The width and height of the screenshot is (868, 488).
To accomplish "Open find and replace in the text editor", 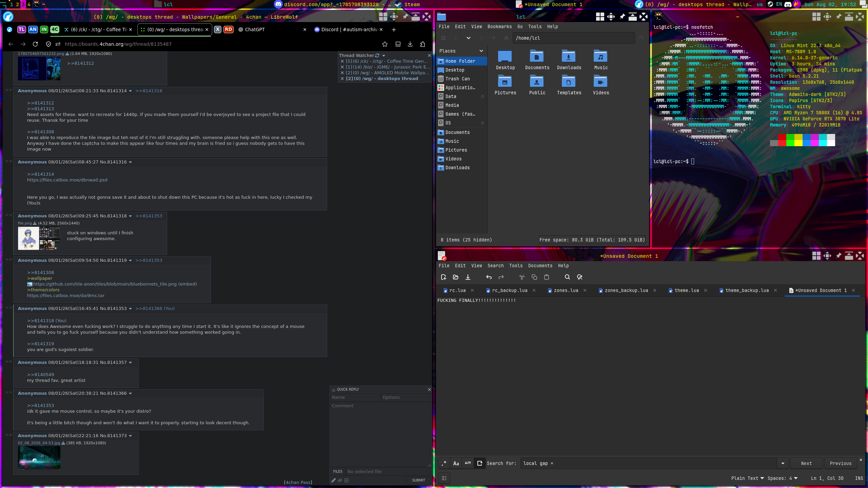I will [x=580, y=277].
